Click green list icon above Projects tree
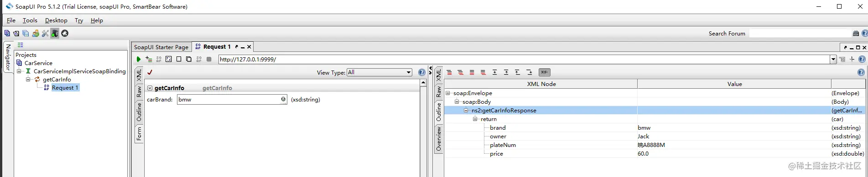Image resolution: width=868 pixels, height=177 pixels. (20, 45)
